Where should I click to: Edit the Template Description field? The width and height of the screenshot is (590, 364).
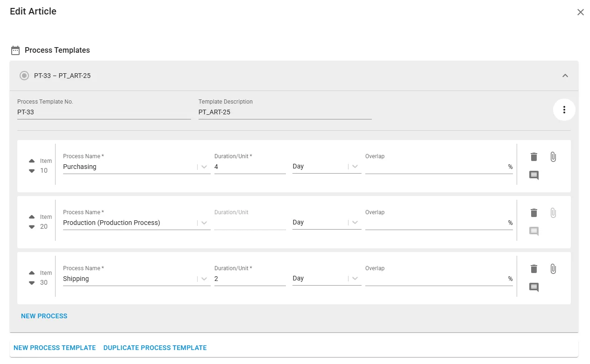click(285, 112)
